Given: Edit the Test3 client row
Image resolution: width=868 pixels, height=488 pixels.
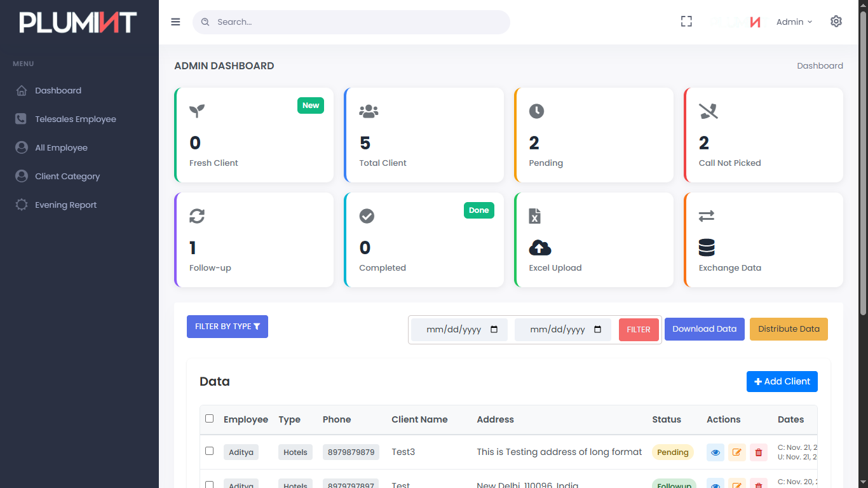Looking at the screenshot, I should tap(736, 452).
